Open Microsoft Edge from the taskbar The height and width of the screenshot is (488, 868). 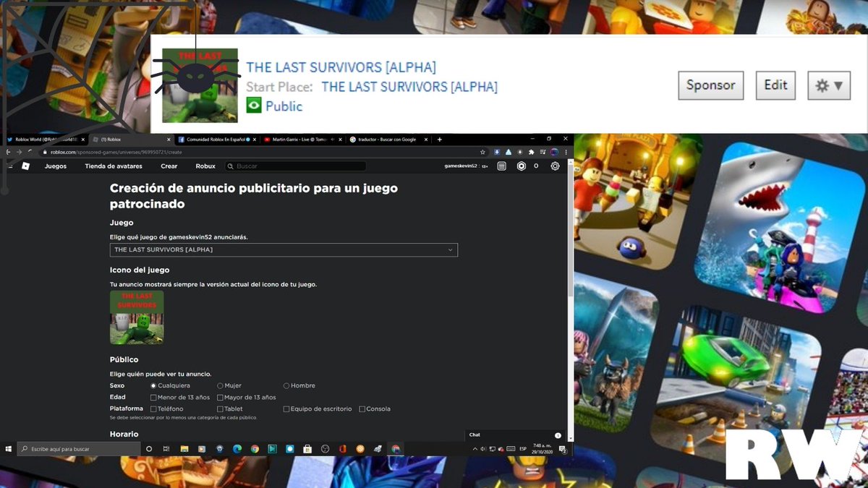[x=237, y=449]
